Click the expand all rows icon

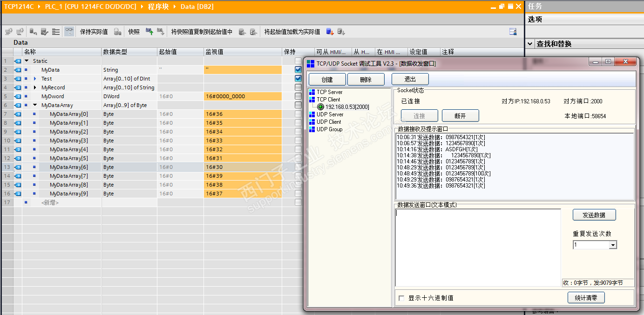point(56,32)
